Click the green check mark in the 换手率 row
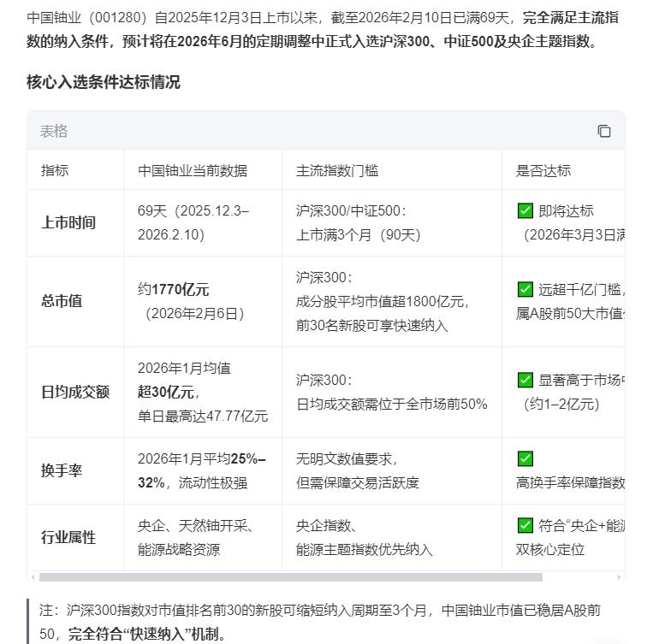This screenshot has height=644, width=653. tap(525, 458)
